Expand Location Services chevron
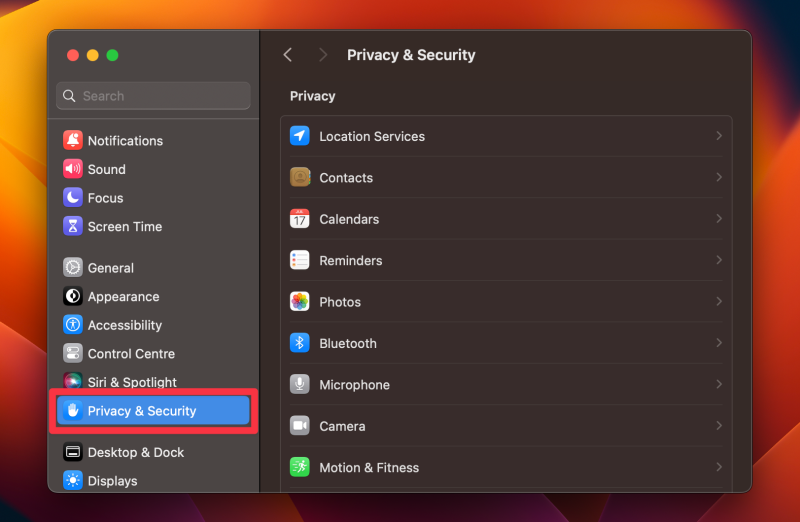 point(719,136)
